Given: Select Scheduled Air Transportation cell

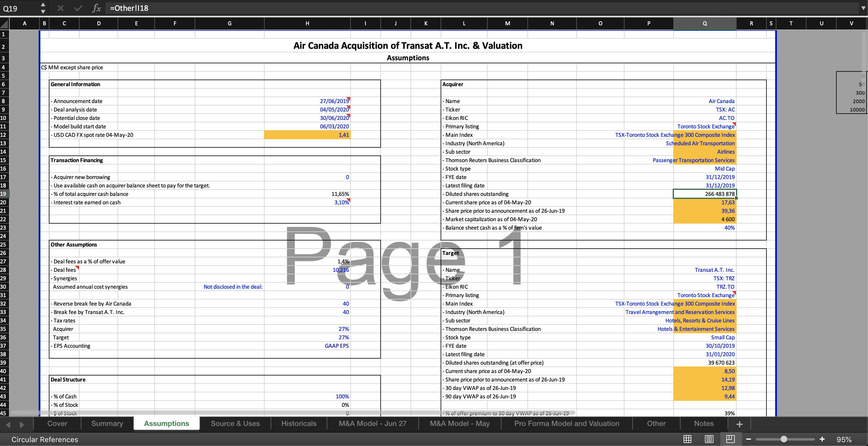Looking at the screenshot, I should (705, 143).
